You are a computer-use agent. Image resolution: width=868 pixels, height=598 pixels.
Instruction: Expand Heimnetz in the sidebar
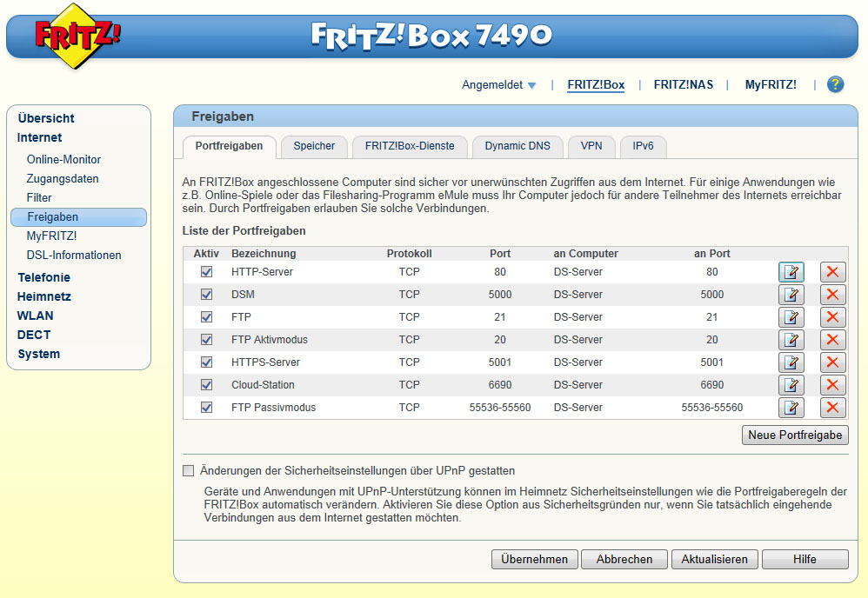click(x=43, y=296)
